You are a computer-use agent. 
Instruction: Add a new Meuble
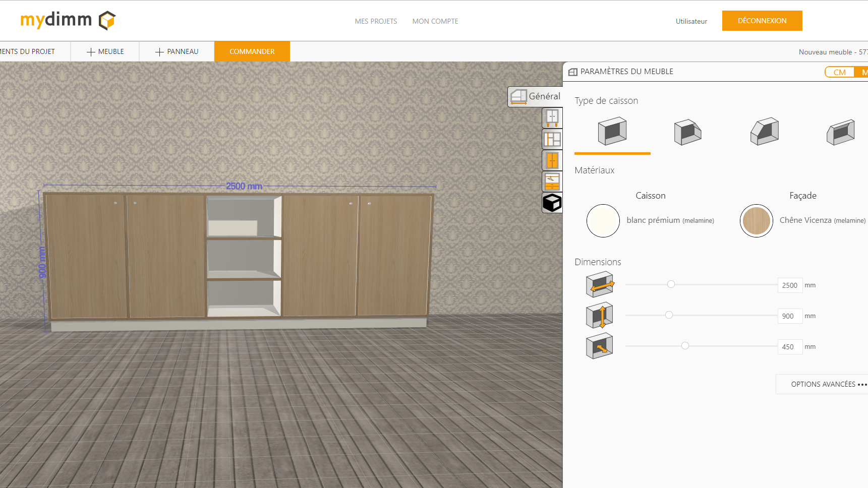click(x=105, y=51)
